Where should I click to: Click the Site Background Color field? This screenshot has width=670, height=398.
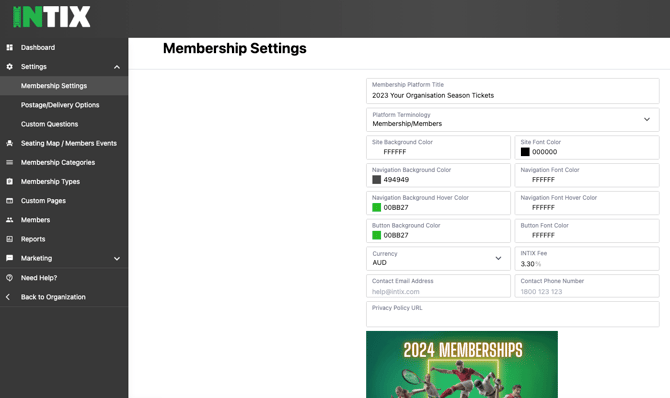pos(438,147)
